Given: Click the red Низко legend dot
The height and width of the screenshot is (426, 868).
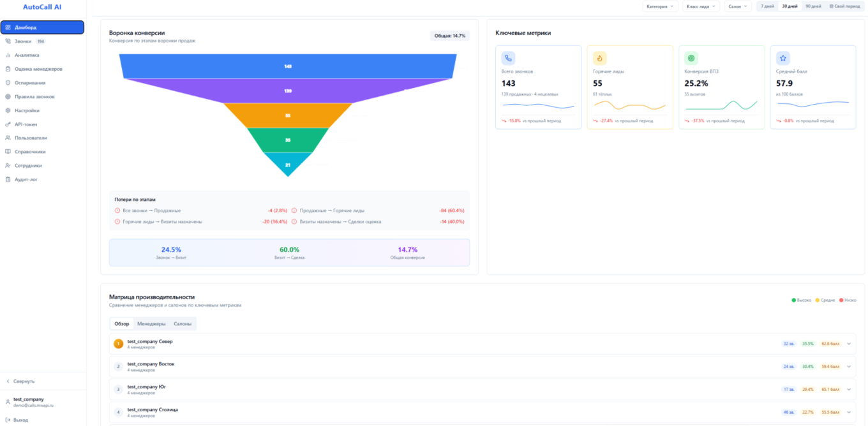Looking at the screenshot, I should [841, 300].
